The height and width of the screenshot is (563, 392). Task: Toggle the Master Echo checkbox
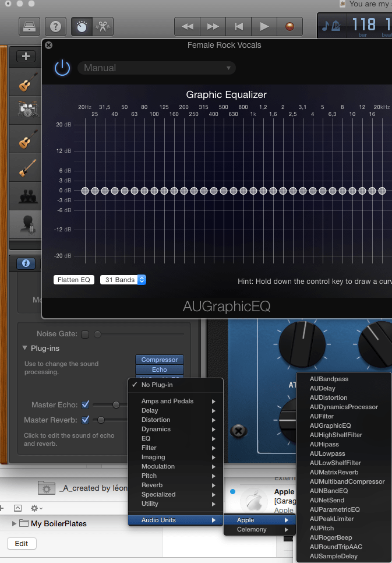85,404
